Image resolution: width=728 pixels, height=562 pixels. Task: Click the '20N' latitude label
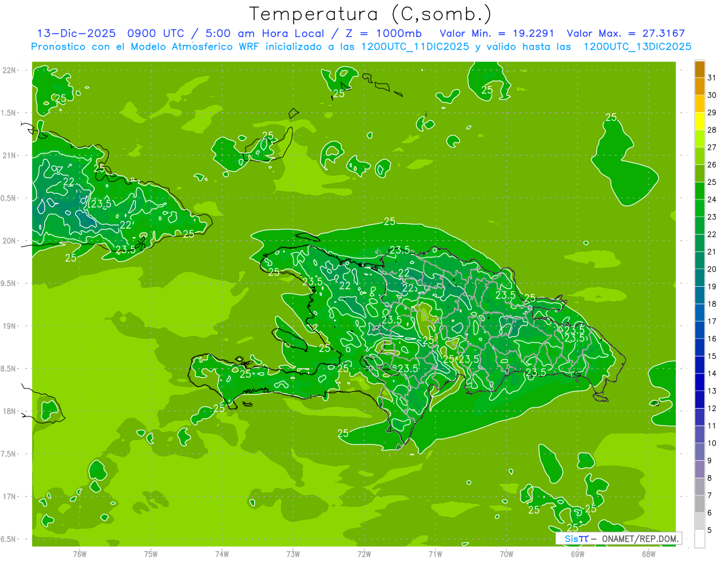(x=10, y=241)
